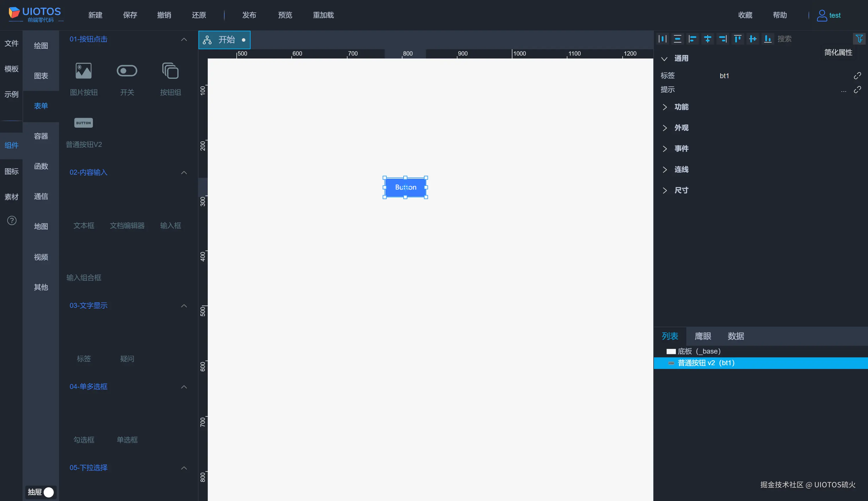The image size is (868, 501).
Task: Switch to the 鹰眼 tab
Action: click(x=703, y=336)
